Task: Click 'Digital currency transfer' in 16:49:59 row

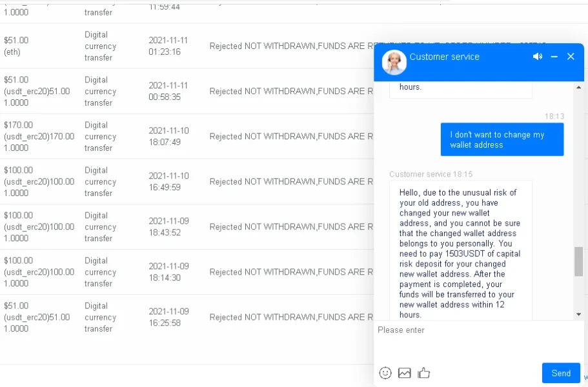Action: click(100, 182)
